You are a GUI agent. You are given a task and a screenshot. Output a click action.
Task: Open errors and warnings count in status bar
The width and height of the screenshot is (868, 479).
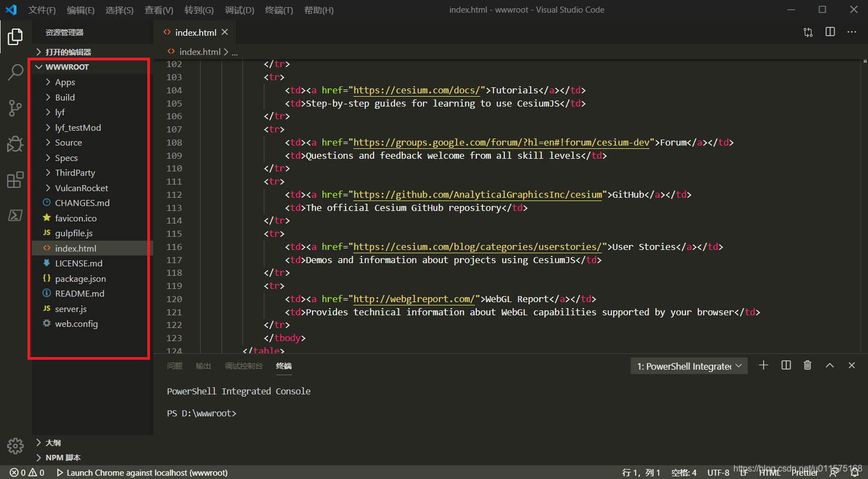(27, 472)
